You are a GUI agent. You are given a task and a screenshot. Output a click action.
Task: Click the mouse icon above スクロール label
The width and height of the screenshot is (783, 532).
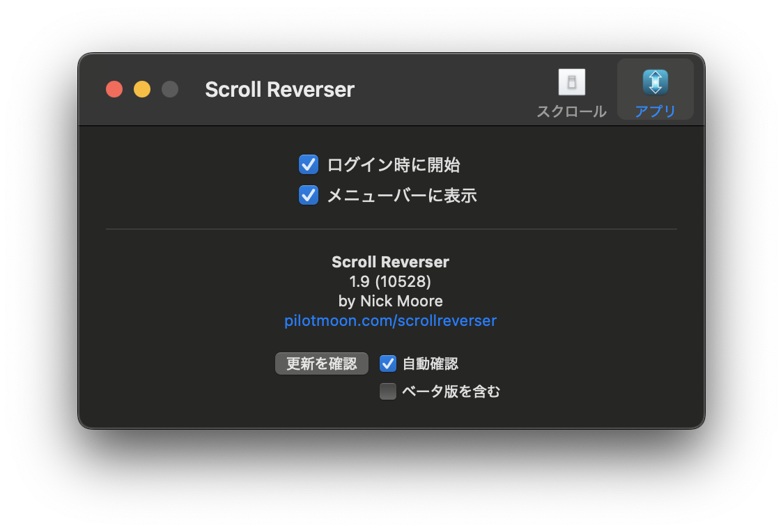pyautogui.click(x=571, y=81)
